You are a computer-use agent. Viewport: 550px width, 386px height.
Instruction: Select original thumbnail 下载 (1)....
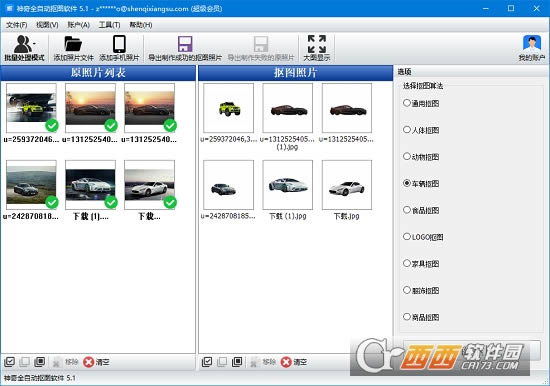coord(90,185)
